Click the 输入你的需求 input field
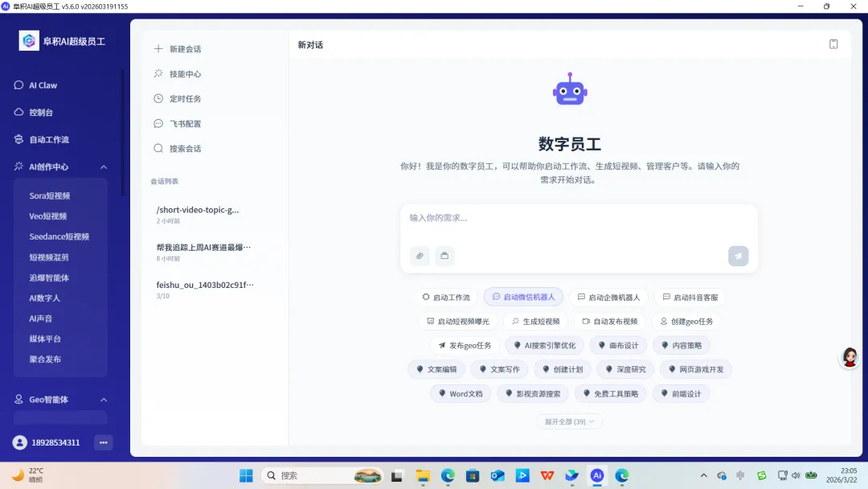 tap(579, 218)
